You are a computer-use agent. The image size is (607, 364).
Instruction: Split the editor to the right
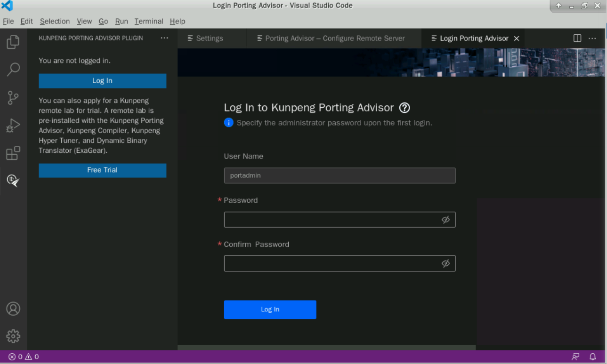click(x=577, y=38)
